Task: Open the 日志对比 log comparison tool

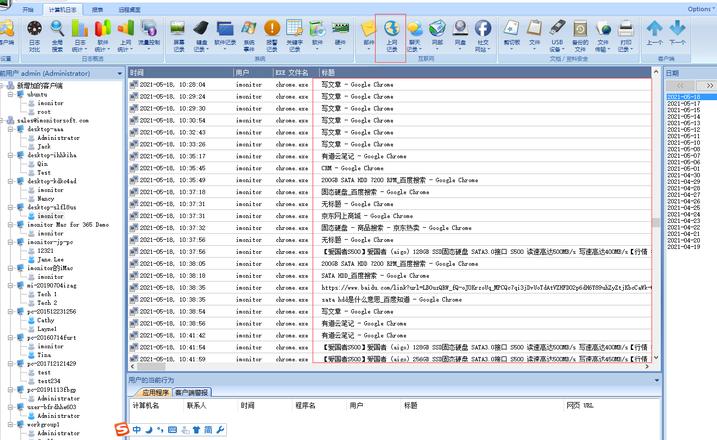Action: click(x=34, y=36)
